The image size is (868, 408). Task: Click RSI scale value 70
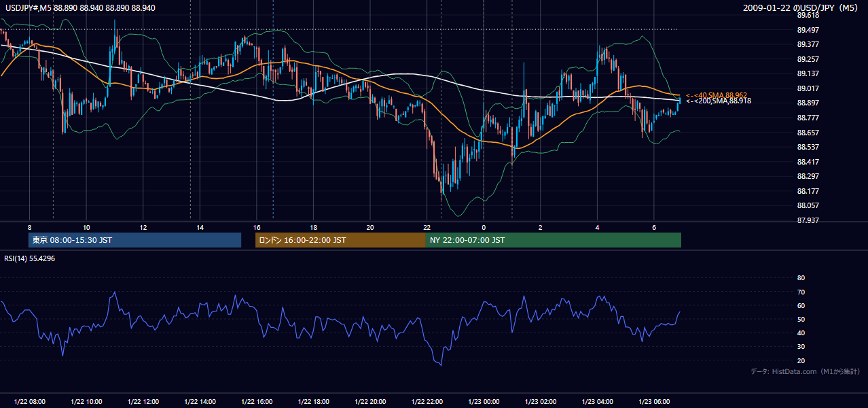[x=801, y=292]
